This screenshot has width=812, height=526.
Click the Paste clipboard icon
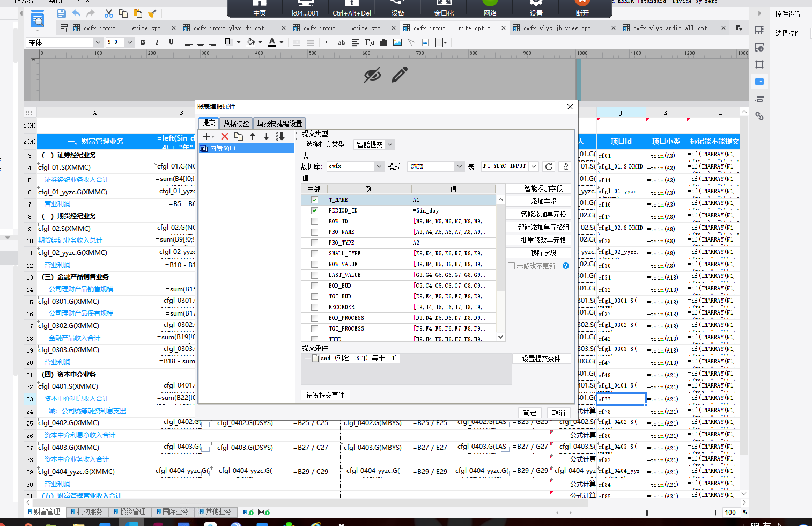click(138, 13)
